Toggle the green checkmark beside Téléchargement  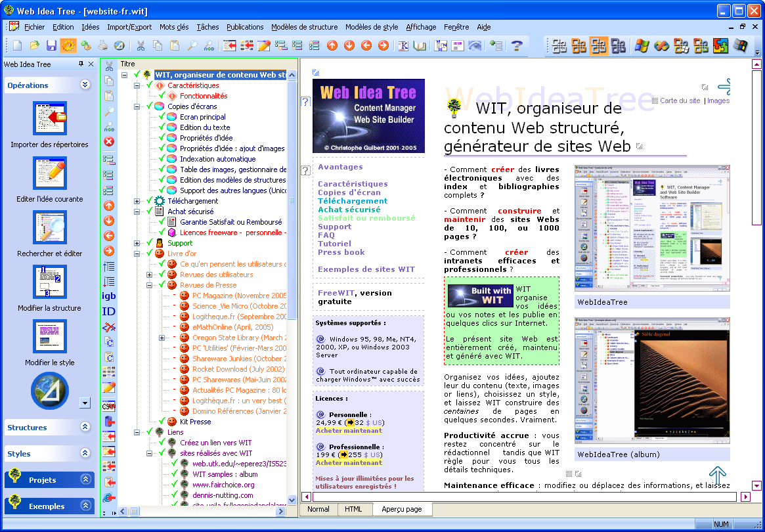(148, 201)
